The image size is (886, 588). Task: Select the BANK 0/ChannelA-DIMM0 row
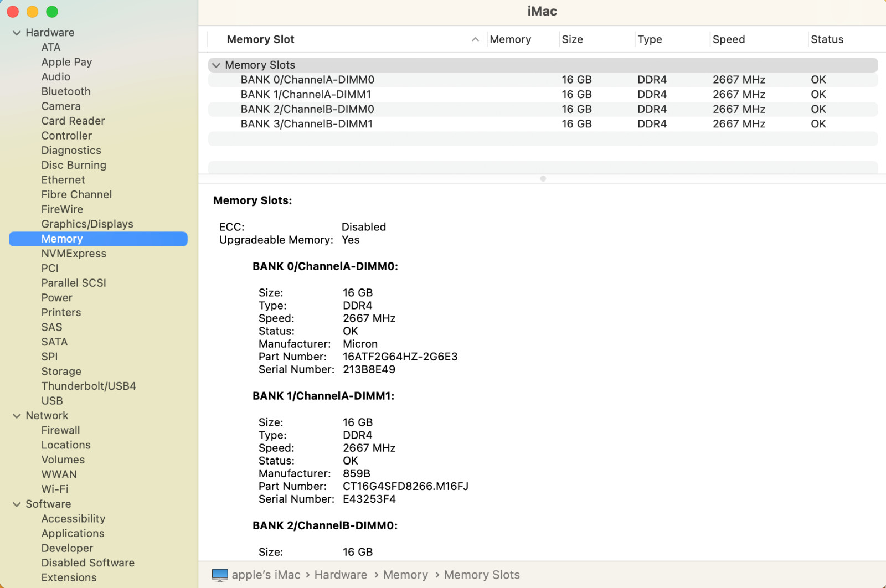307,80
